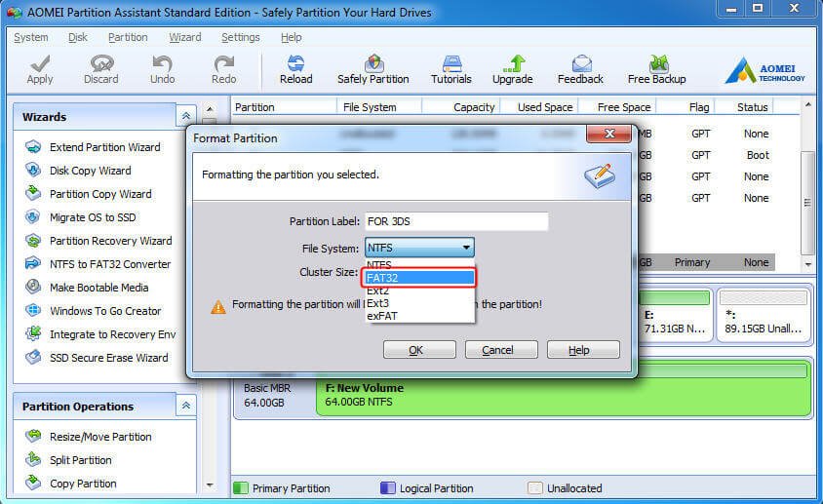Screen dimensions: 823x504
Task: Choose Ext2 from the file system list
Action: (x=419, y=291)
